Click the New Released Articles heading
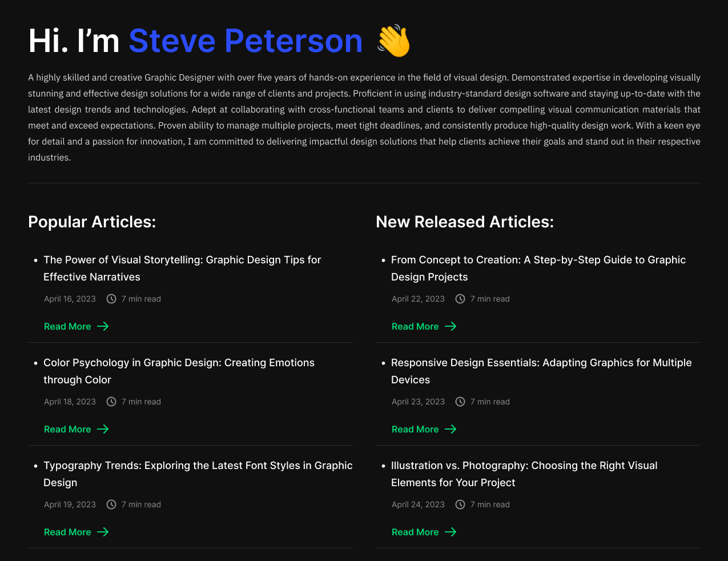The height and width of the screenshot is (561, 728). (x=465, y=222)
